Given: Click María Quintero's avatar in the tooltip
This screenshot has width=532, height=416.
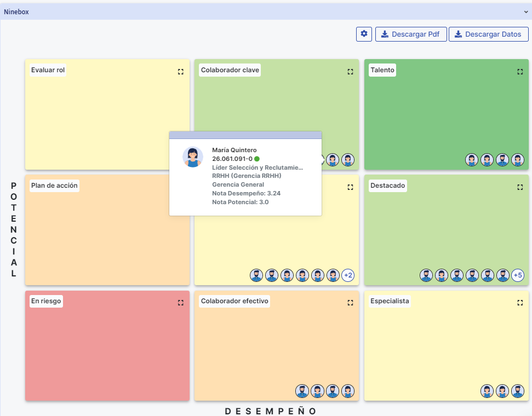Looking at the screenshot, I should click(193, 157).
